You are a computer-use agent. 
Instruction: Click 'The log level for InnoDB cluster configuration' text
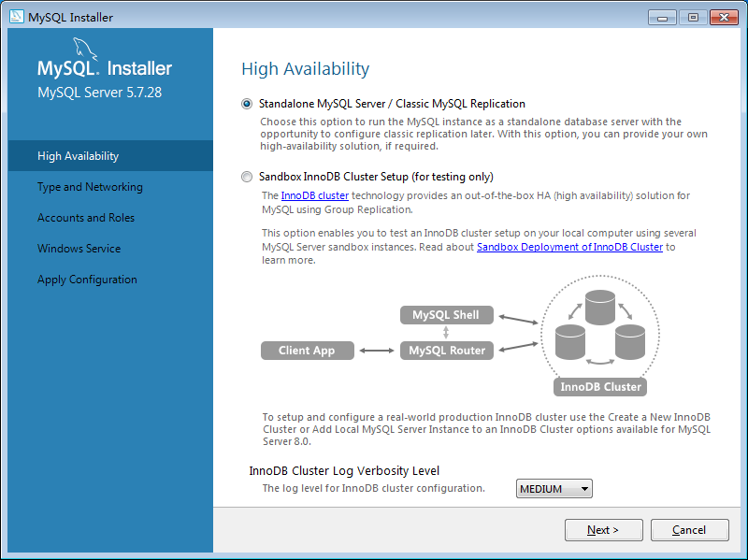(373, 488)
